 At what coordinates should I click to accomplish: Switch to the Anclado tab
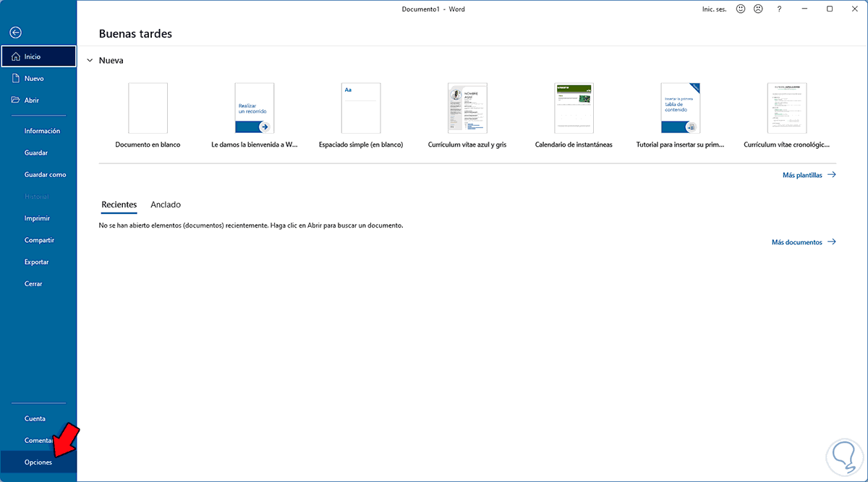coord(166,205)
